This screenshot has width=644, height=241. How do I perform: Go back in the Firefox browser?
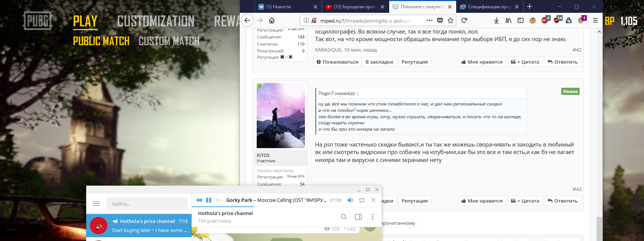tap(247, 20)
